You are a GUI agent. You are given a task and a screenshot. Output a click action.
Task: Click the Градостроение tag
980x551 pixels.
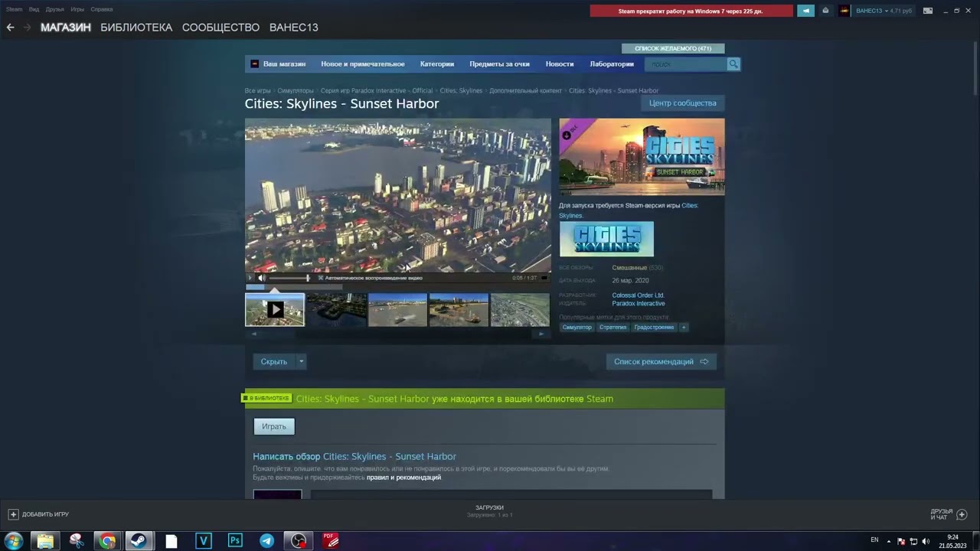click(655, 328)
